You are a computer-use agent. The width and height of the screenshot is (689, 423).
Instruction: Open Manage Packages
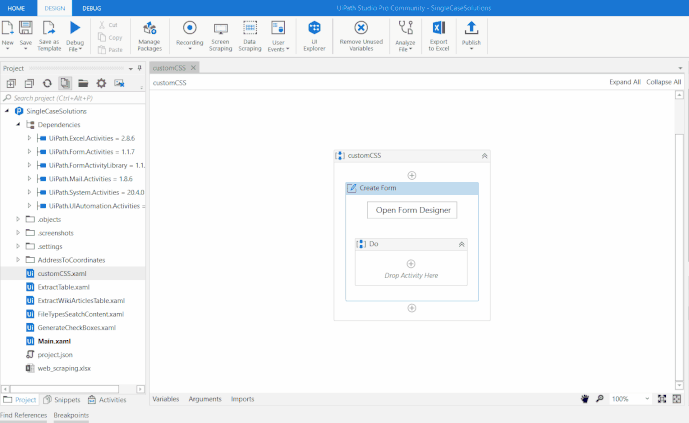(x=149, y=35)
